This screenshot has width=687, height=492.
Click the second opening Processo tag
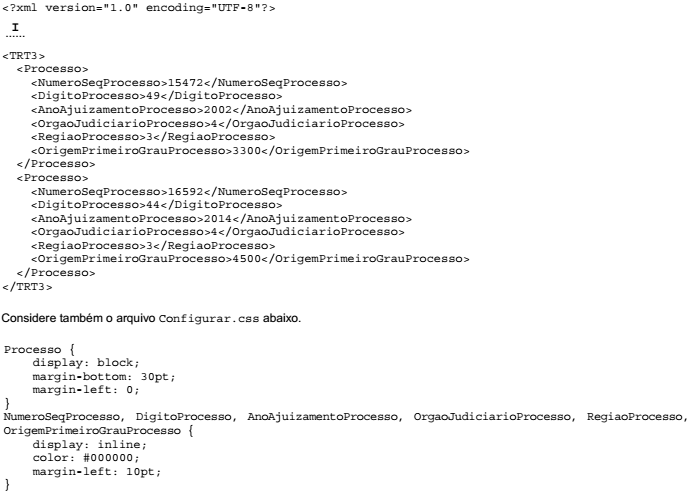(53, 178)
